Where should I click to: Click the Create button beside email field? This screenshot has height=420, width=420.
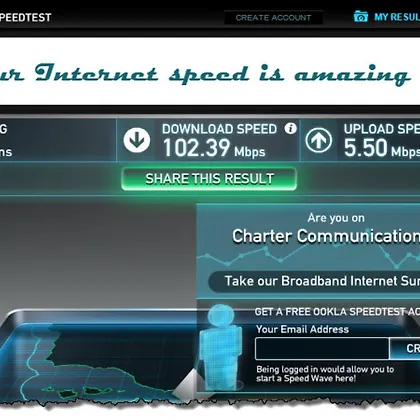[x=405, y=349]
